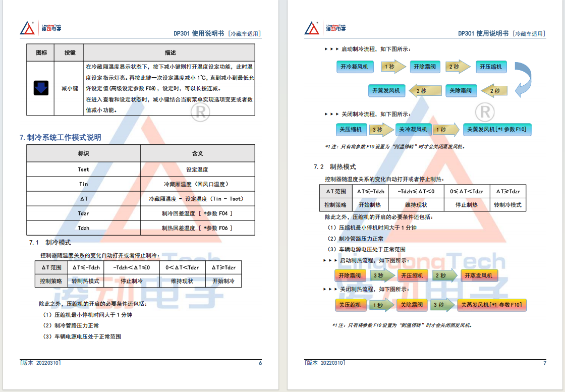Click the LingdongTech logo on page 6
This screenshot has height=392, width=565.
(40, 28)
